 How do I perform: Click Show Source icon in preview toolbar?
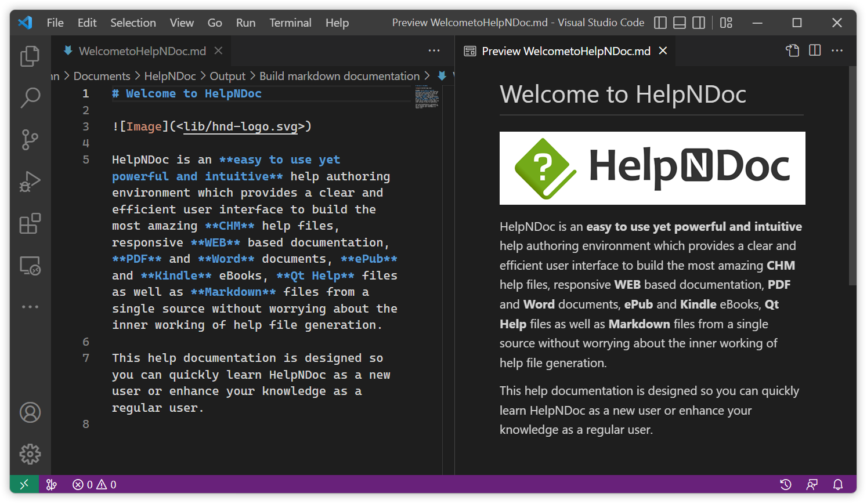point(793,50)
